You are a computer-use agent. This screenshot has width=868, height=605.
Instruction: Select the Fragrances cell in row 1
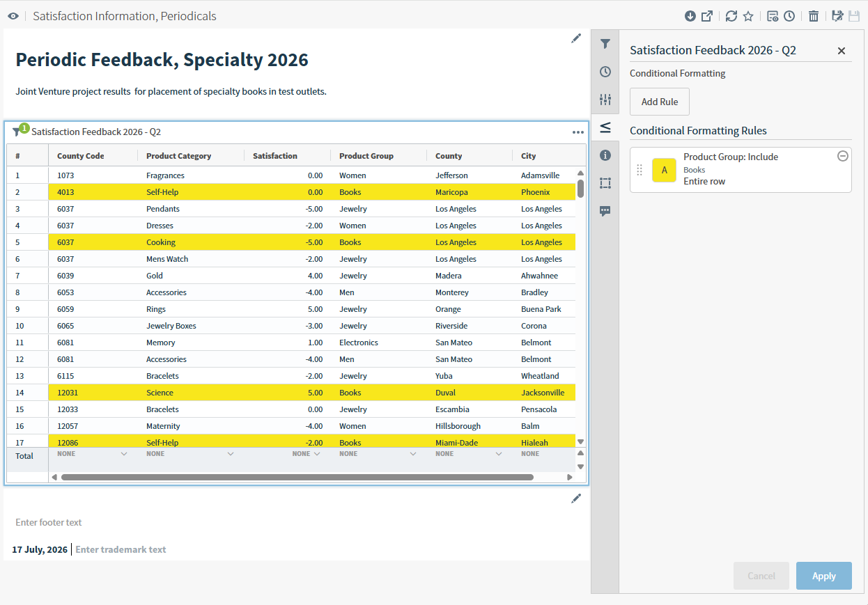[191, 175]
